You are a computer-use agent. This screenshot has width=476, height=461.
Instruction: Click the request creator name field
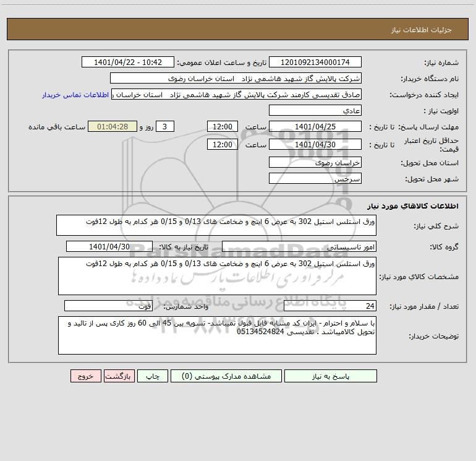[237, 94]
